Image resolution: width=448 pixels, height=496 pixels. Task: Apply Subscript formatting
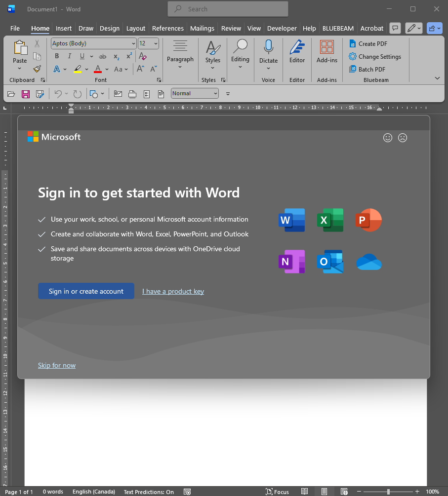click(x=116, y=56)
